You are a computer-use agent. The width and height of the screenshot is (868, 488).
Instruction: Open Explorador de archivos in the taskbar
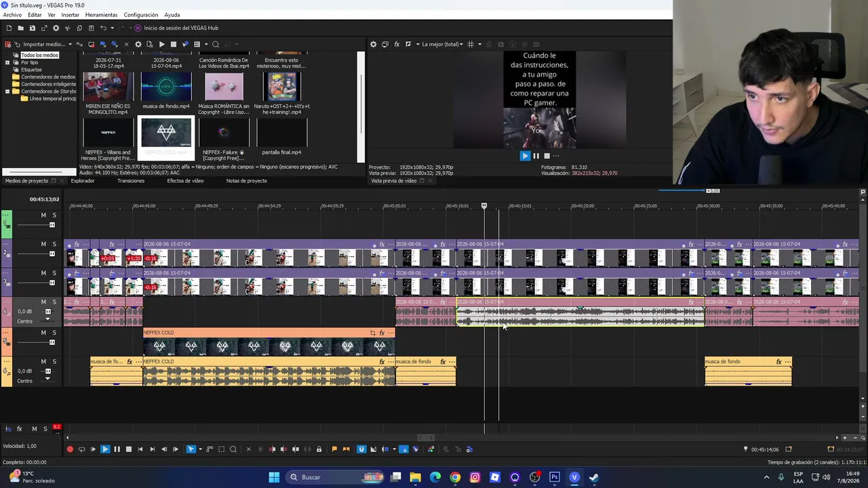[x=415, y=477]
